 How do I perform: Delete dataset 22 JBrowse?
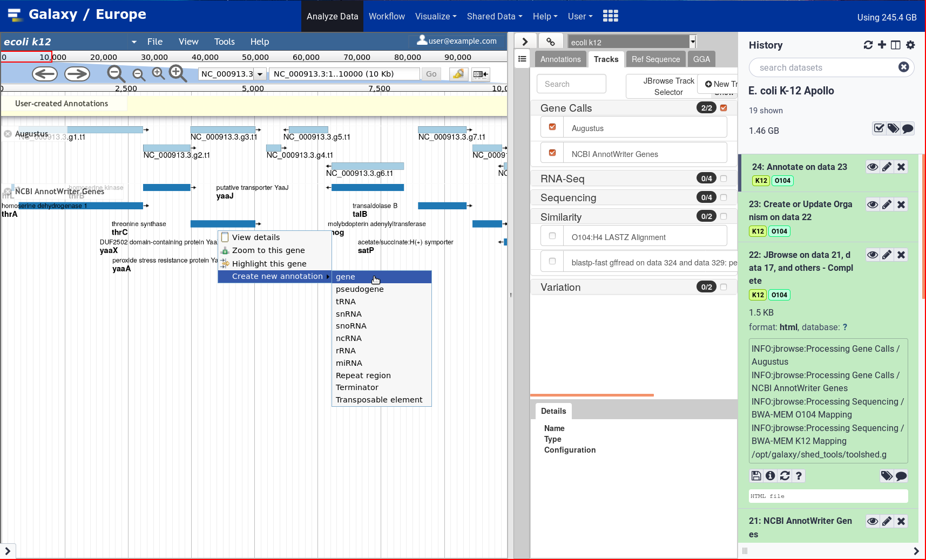(901, 255)
